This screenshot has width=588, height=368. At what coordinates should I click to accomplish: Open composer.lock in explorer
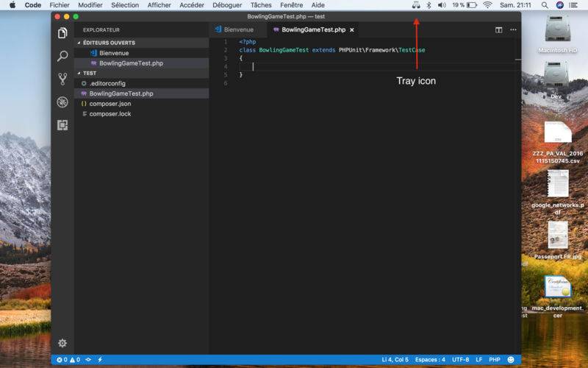(x=141, y=114)
